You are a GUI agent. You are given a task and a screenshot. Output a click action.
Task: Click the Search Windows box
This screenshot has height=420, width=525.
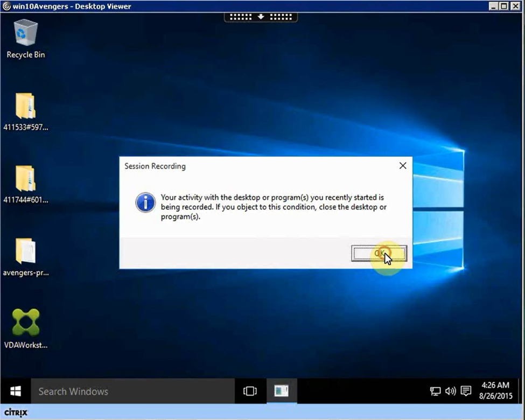tap(132, 391)
